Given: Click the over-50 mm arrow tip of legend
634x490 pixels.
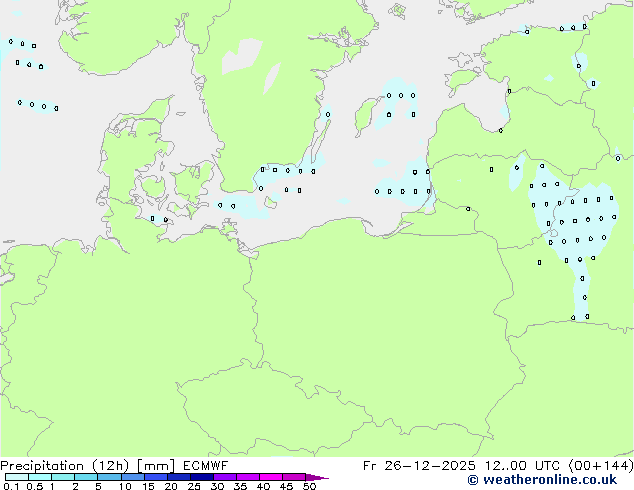Looking at the screenshot, I should [317, 477].
